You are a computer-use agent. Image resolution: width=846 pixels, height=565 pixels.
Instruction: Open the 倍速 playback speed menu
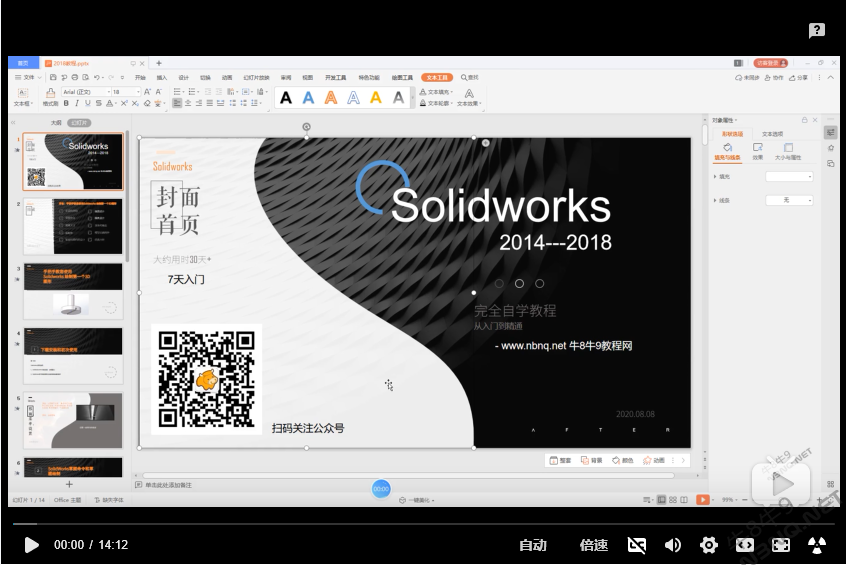(x=593, y=545)
